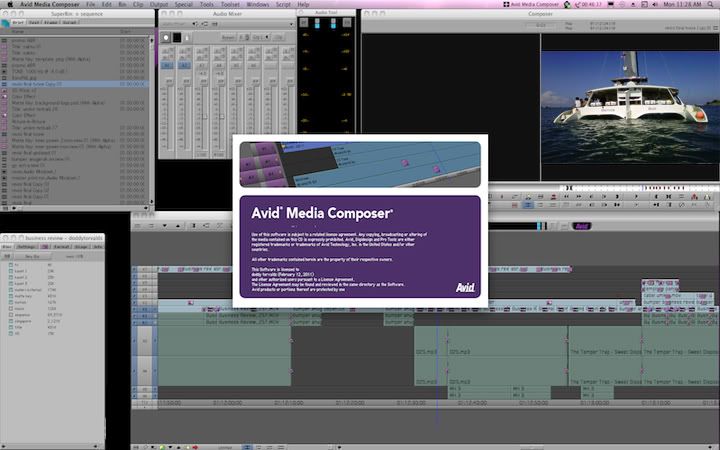Open the Script menu in menu bar
The height and width of the screenshot is (450, 720).
coord(283,4)
